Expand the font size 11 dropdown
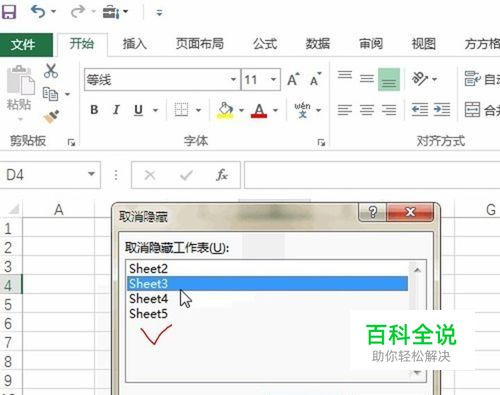Screen dimensions: 500x395 (x=273, y=80)
